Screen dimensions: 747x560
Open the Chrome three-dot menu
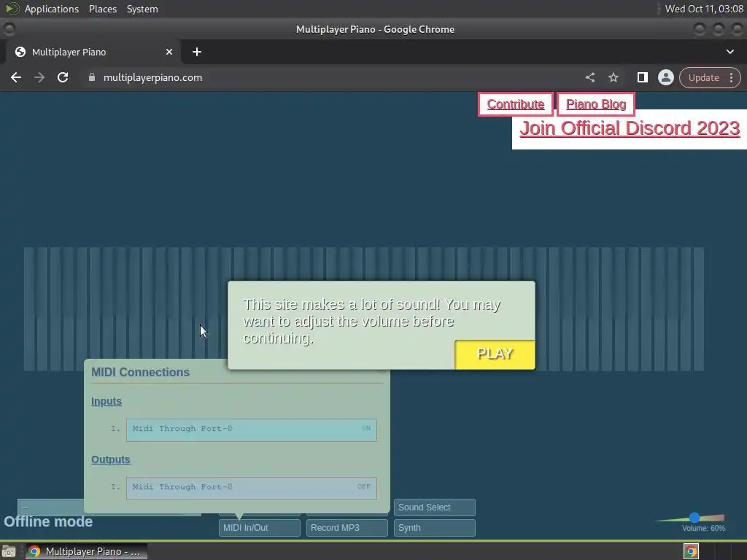pyautogui.click(x=731, y=77)
